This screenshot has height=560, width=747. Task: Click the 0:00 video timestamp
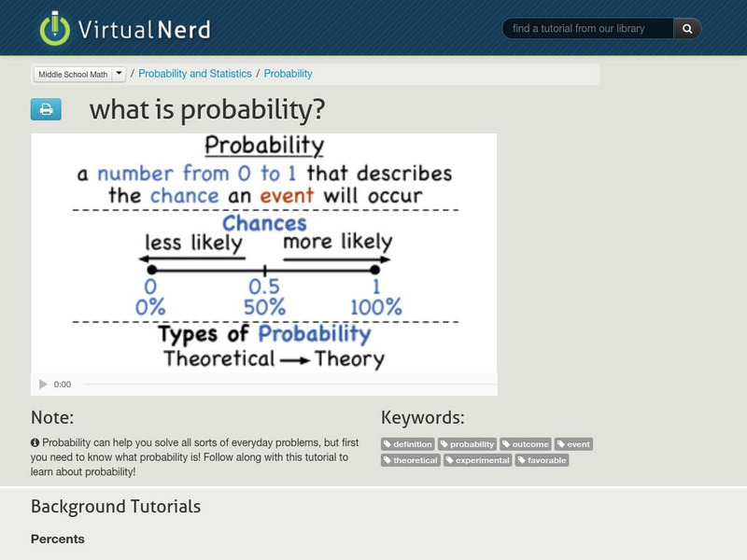(62, 382)
